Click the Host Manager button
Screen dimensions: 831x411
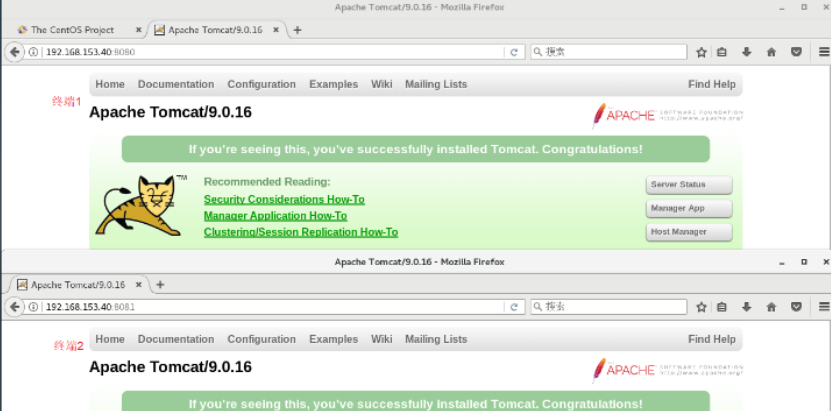(689, 232)
